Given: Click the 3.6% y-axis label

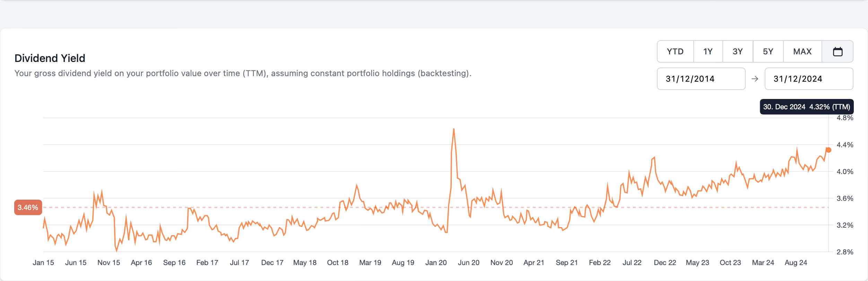Looking at the screenshot, I should (845, 199).
